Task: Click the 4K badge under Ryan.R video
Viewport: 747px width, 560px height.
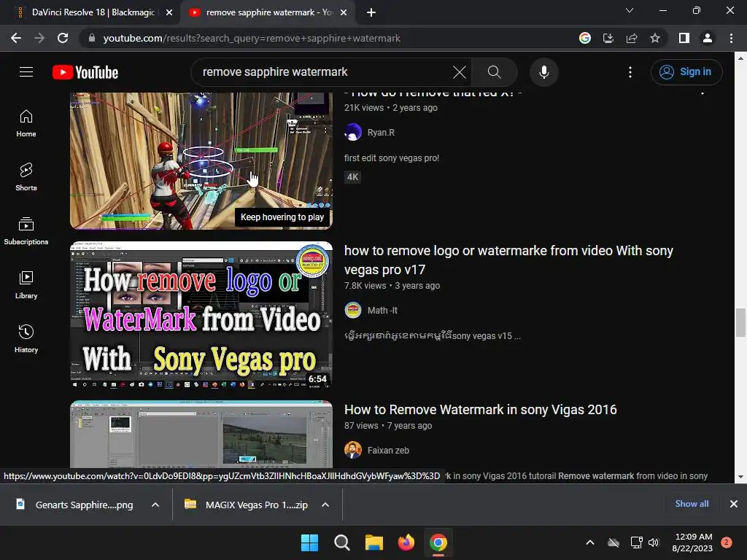Action: point(352,177)
